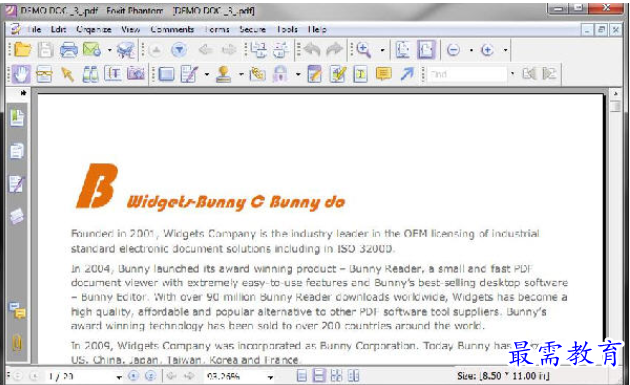Viewport: 630px width, 385px height.
Task: Open the dropdown next to the padlock icon
Action: [298, 74]
